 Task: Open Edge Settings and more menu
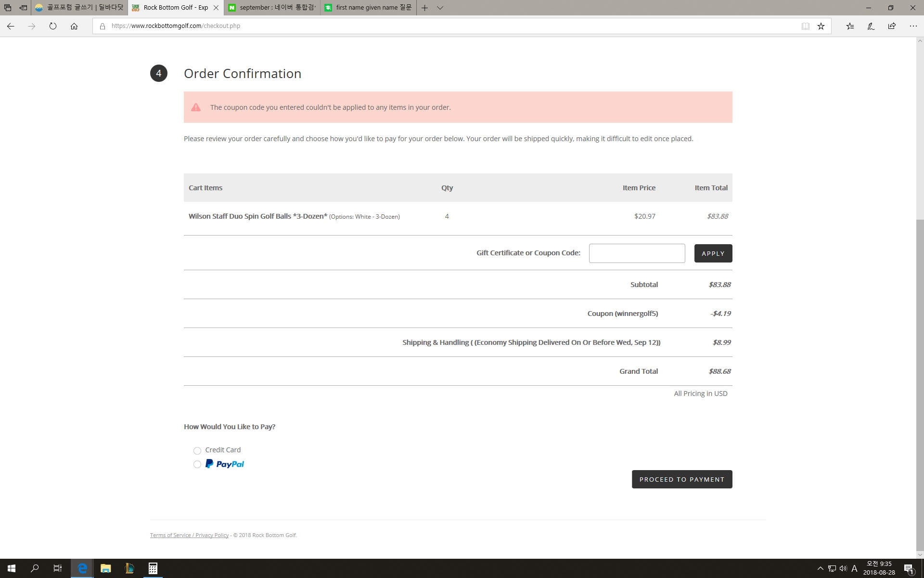tap(913, 26)
